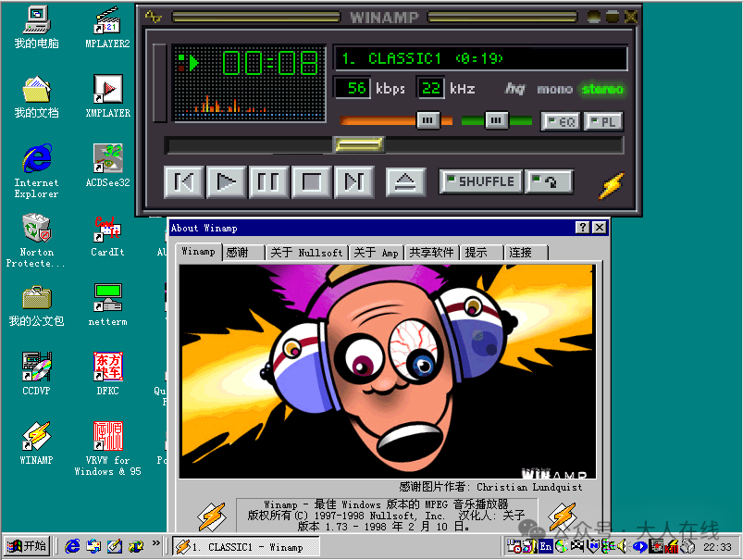This screenshot has height=560, width=743.
Task: Click the Winamp volume slider handle
Action: (427, 120)
